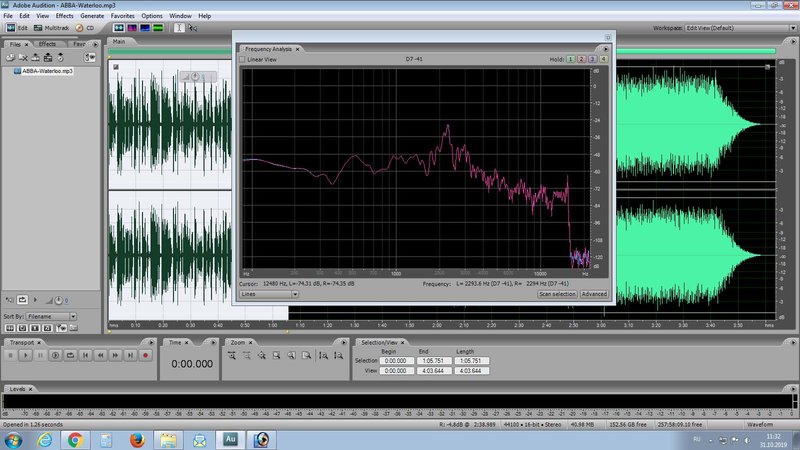Open the Options menu

point(152,16)
